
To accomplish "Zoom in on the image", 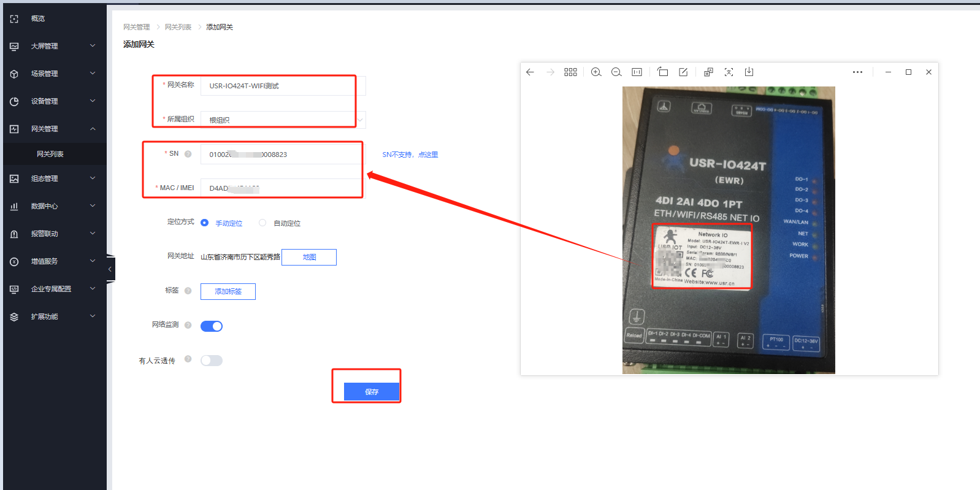I will pyautogui.click(x=596, y=72).
